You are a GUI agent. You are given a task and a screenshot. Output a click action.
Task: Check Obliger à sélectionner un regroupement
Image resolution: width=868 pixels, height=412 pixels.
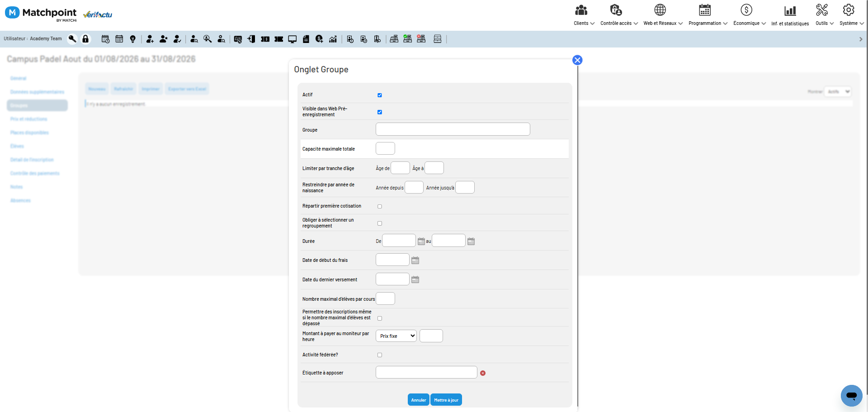coord(380,223)
